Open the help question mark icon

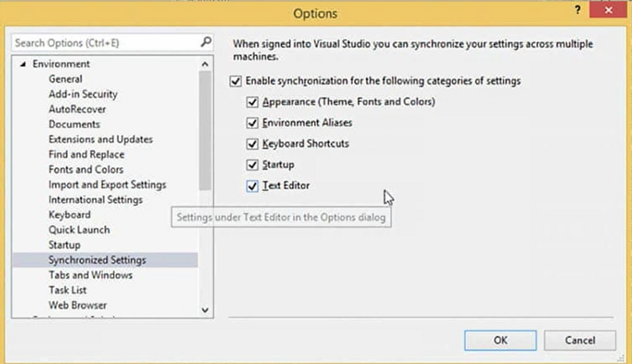click(578, 10)
